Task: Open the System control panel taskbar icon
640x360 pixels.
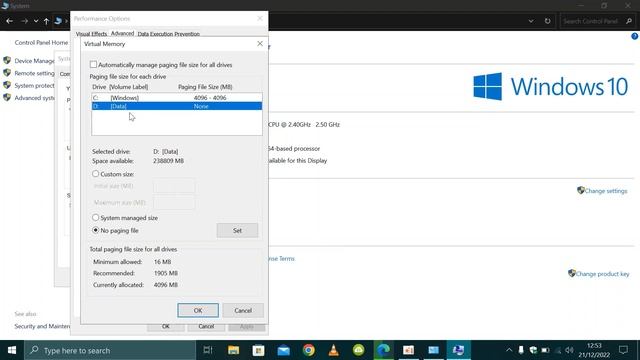Action: pyautogui.click(x=458, y=350)
